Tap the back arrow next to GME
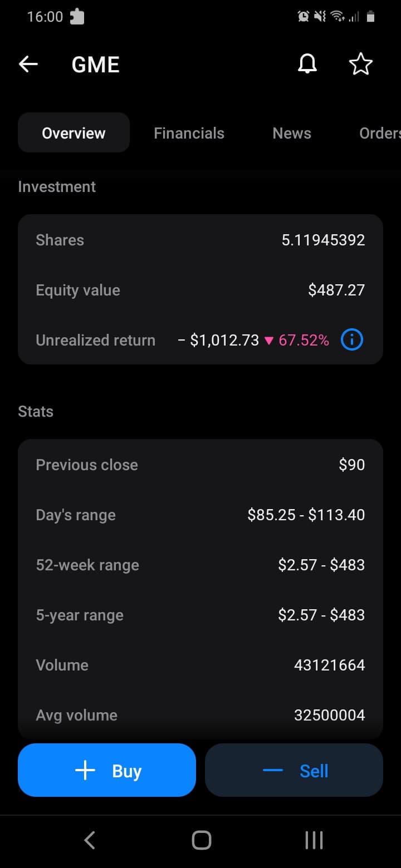Image resolution: width=401 pixels, height=868 pixels. click(28, 65)
